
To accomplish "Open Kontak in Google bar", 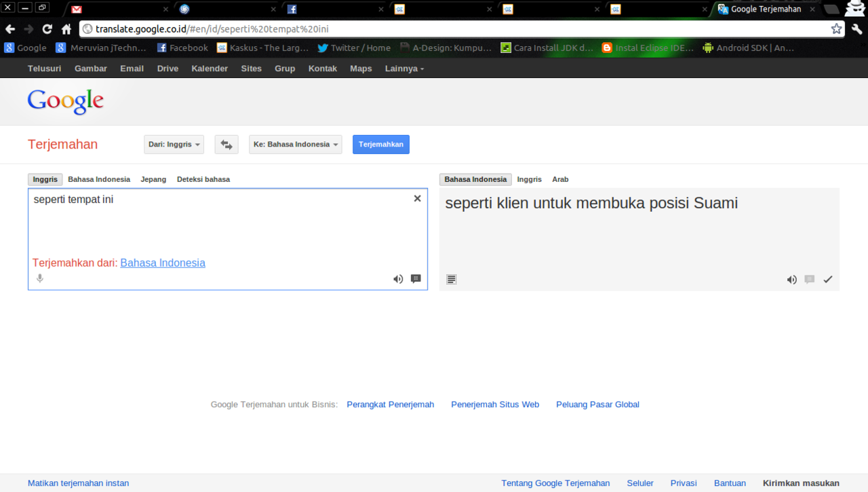I will point(323,69).
